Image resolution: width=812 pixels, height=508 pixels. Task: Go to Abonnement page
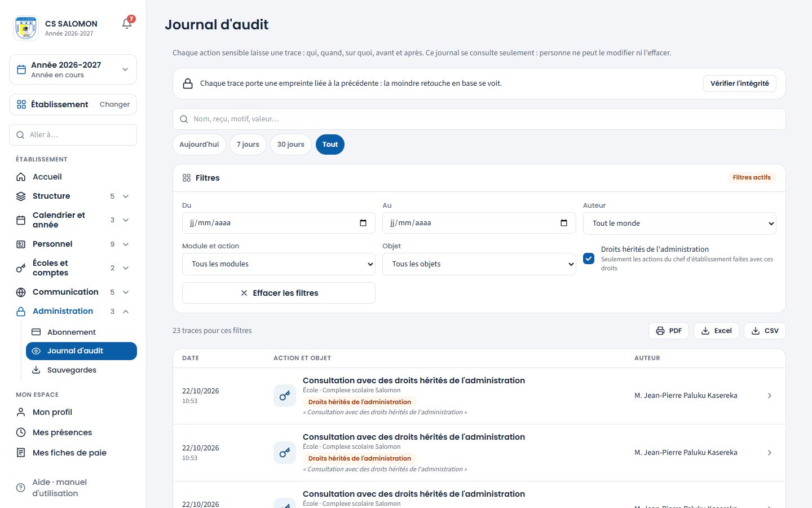(81, 332)
